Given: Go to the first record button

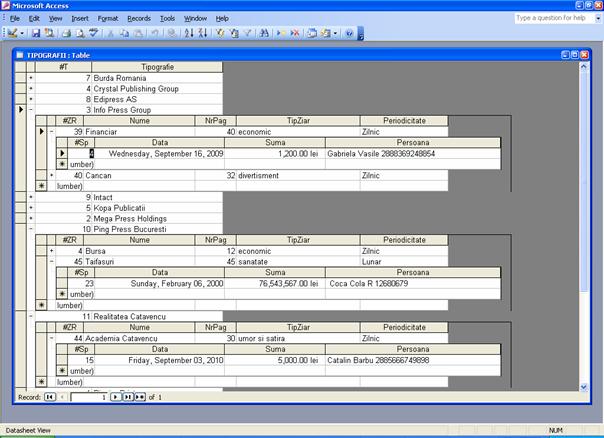Looking at the screenshot, I should (49, 397).
